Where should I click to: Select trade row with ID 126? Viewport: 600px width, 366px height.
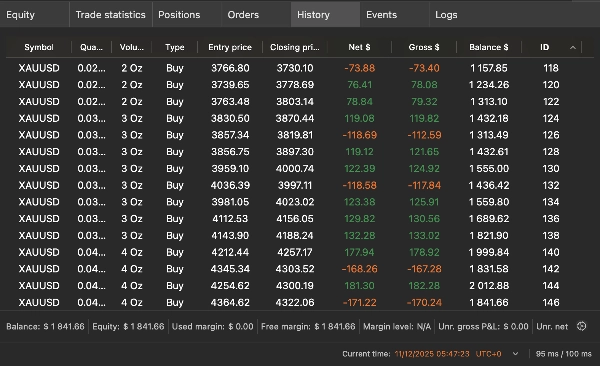click(x=300, y=135)
